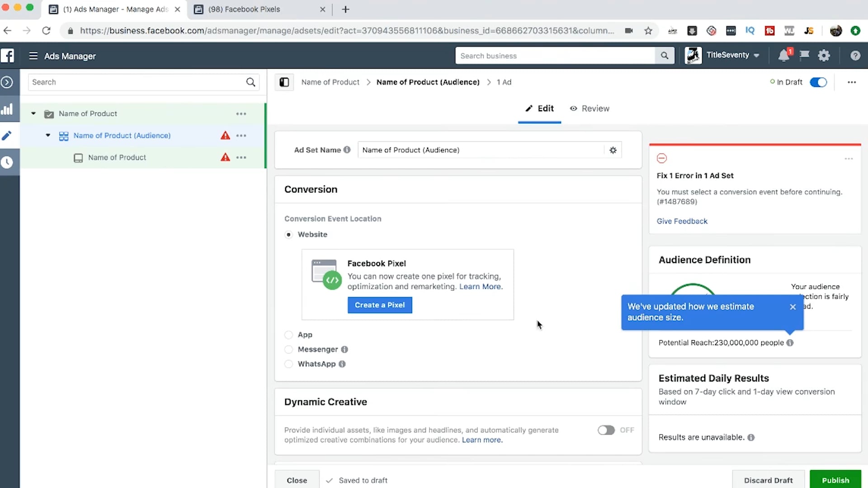868x488 pixels.
Task: Collapse the Name of Product (Audience) ad set
Action: (x=48, y=136)
